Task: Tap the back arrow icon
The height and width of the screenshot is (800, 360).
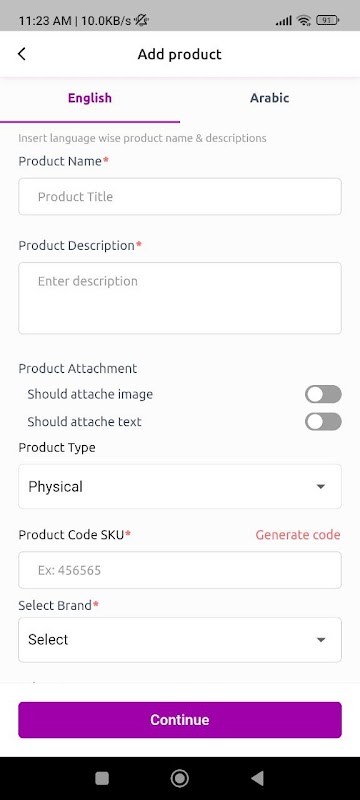Action: point(21,54)
